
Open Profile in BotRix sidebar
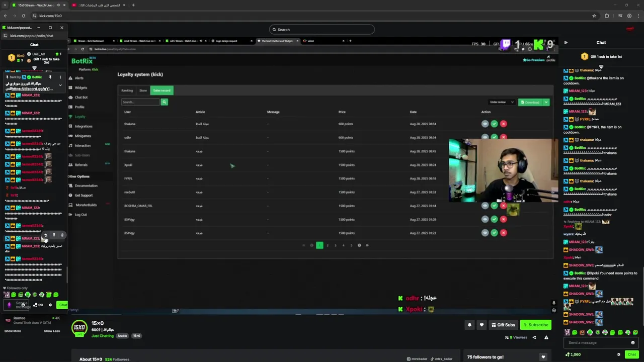point(79,107)
